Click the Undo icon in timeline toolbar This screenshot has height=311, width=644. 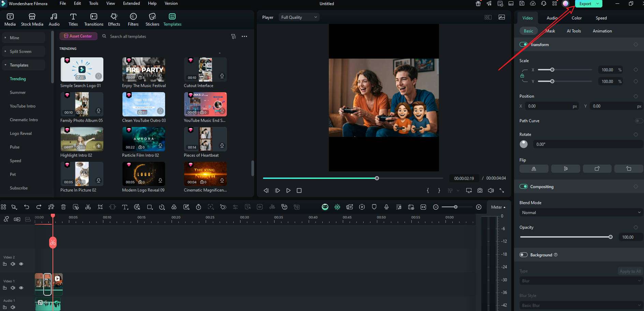coord(27,207)
